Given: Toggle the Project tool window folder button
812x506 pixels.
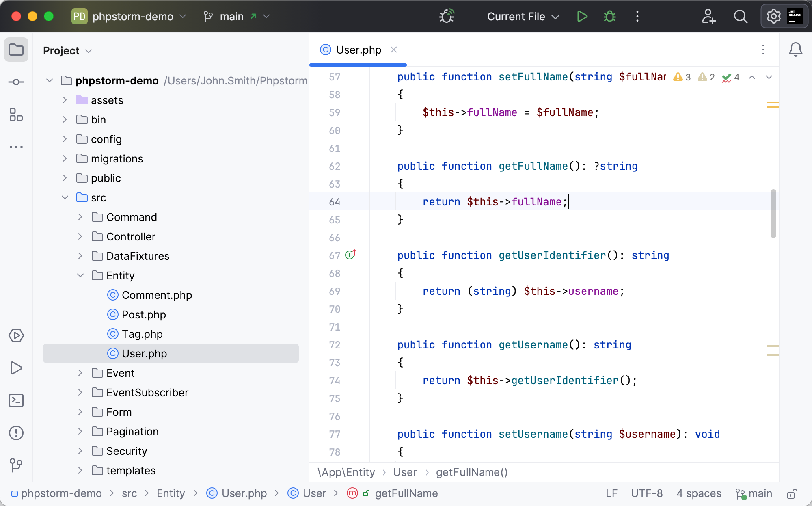Looking at the screenshot, I should [x=16, y=50].
